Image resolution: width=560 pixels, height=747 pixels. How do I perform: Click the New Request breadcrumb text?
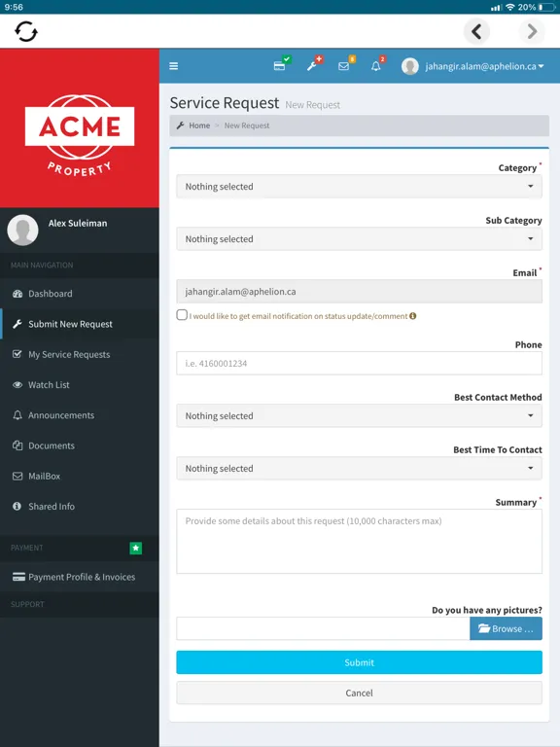247,125
